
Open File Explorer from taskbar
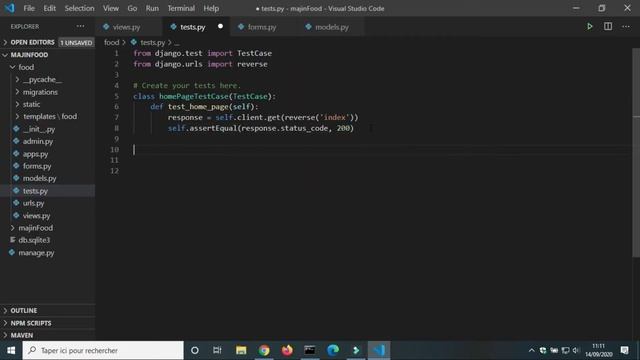[x=241, y=350]
